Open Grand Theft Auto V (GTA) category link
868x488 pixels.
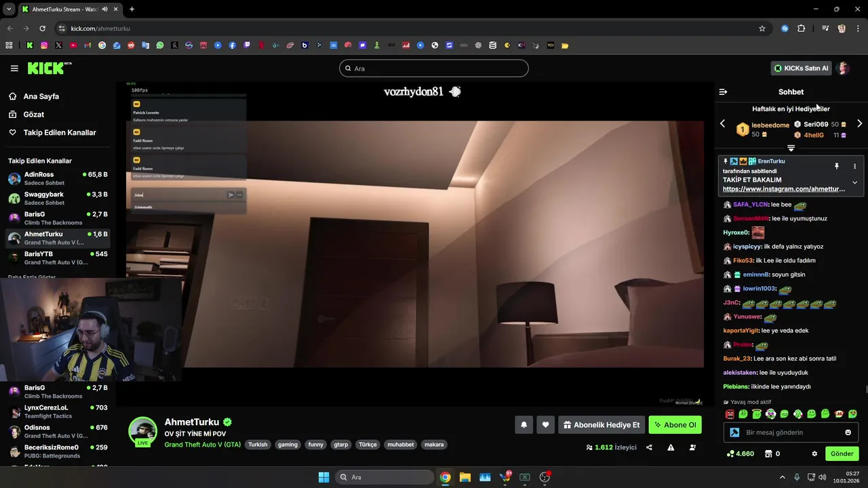click(x=202, y=445)
